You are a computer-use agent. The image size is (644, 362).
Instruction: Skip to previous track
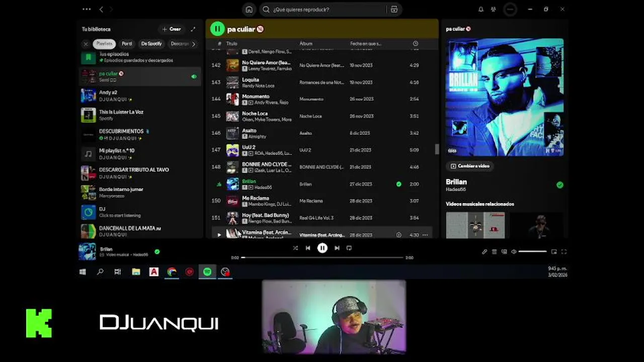pos(308,248)
